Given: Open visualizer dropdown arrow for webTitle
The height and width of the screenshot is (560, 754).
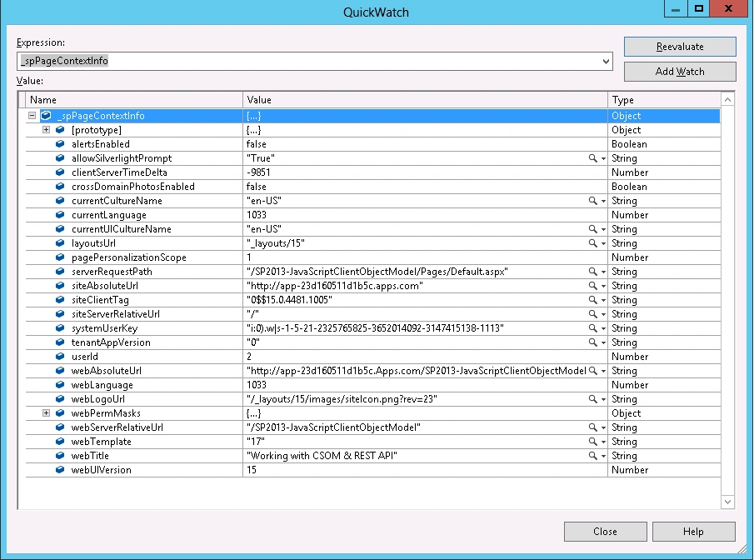Looking at the screenshot, I should tap(603, 456).
